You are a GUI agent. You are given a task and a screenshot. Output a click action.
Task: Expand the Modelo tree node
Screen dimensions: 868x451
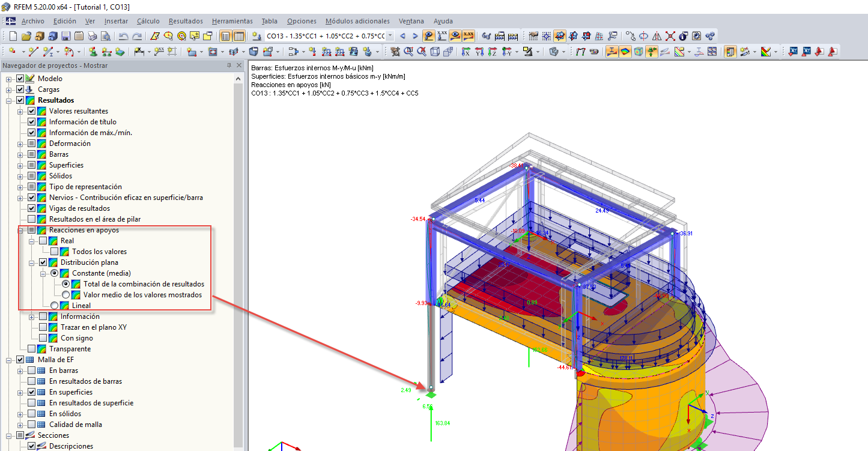coord(9,79)
